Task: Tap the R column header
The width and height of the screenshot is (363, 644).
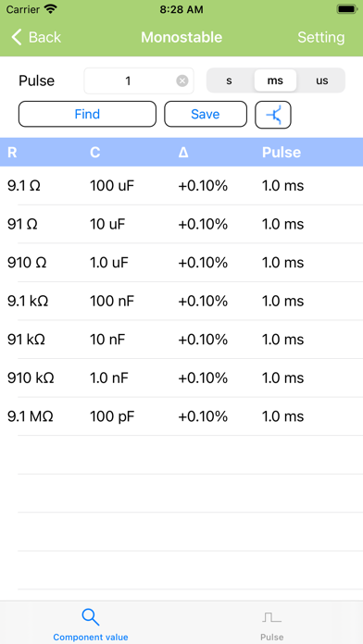Action: 12,153
